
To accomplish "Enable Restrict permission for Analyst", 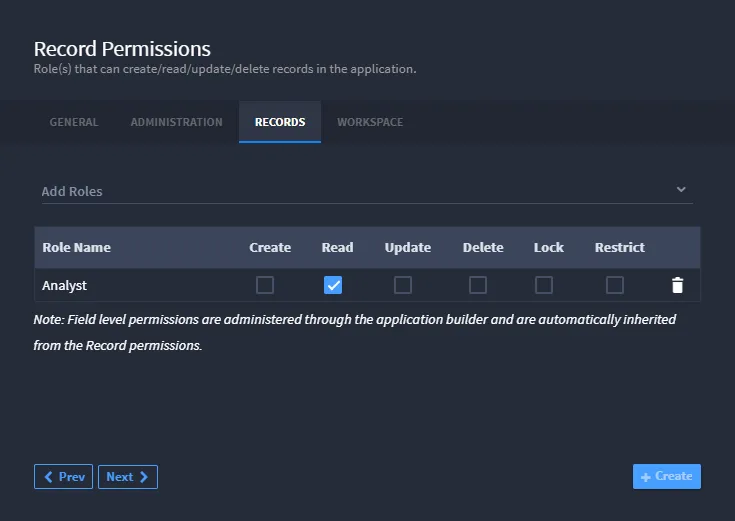I will pos(615,285).
